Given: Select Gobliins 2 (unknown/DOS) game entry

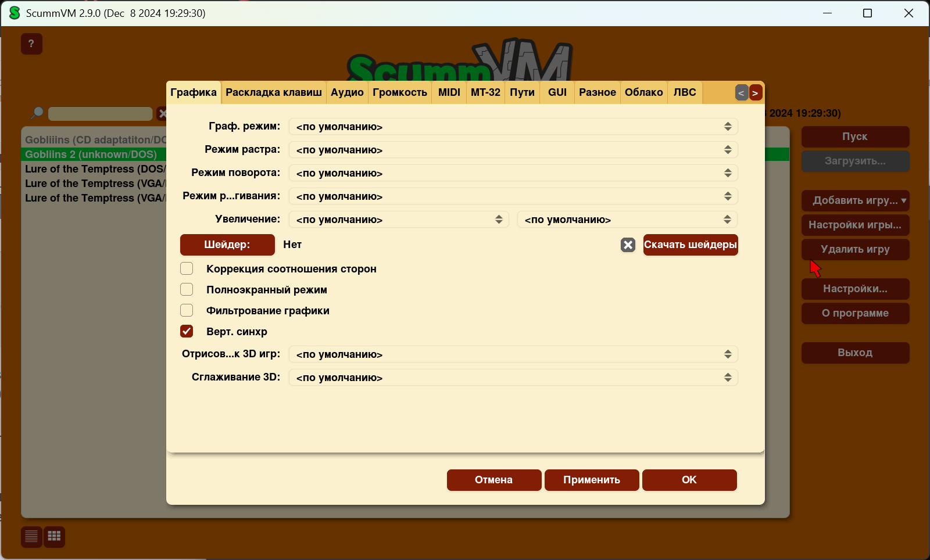Looking at the screenshot, I should tap(94, 155).
